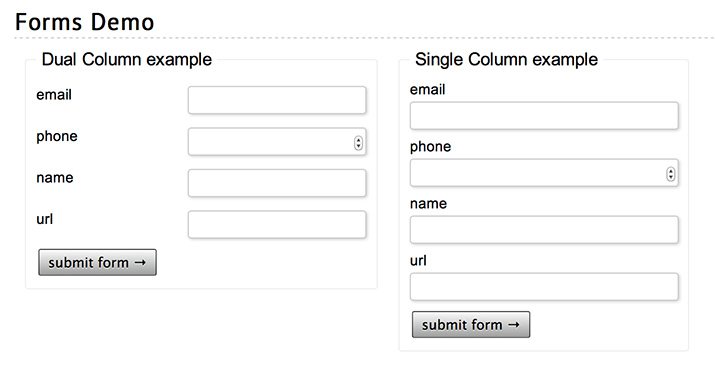Click the email label in Dual Column form
The image size is (715, 366).
pyautogui.click(x=54, y=95)
